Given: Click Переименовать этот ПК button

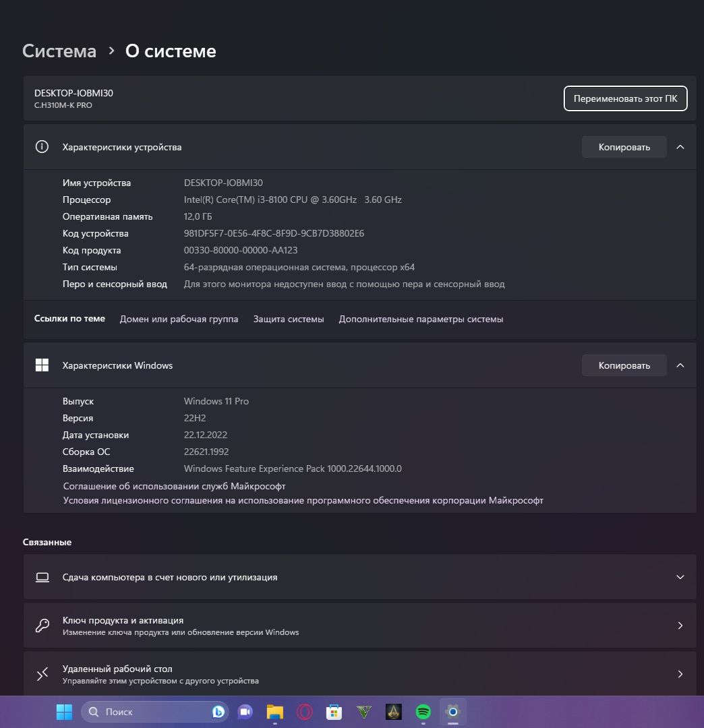Looking at the screenshot, I should 626,98.
